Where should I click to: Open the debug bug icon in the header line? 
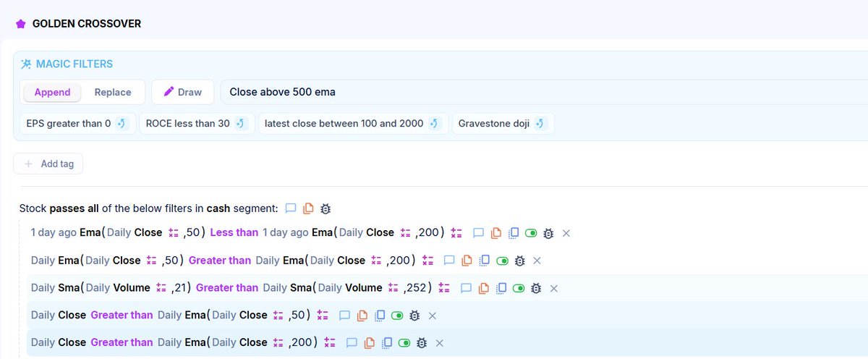tap(325, 208)
